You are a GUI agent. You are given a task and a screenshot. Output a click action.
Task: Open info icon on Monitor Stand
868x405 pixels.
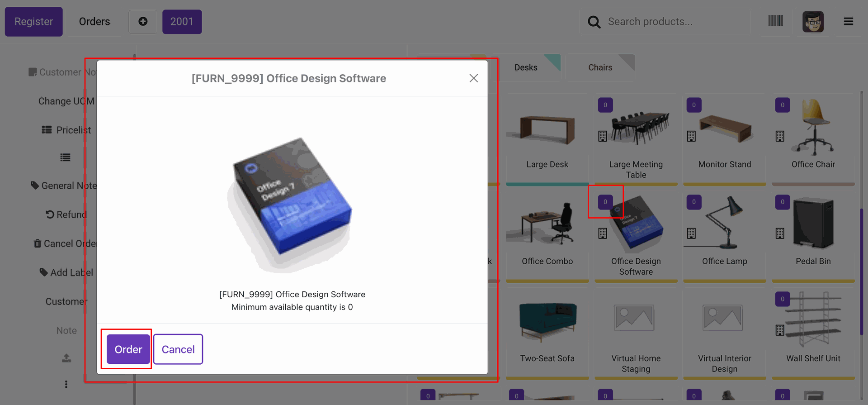(x=691, y=136)
